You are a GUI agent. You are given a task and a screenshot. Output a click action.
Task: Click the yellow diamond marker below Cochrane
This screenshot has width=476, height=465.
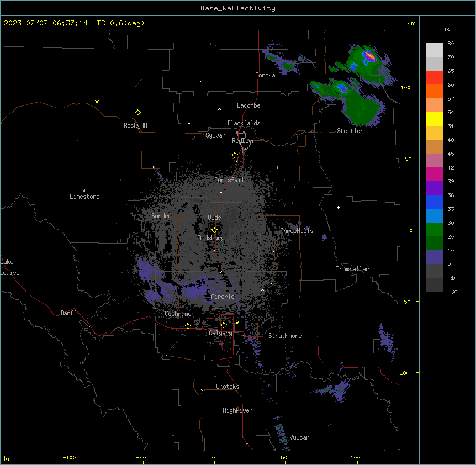click(188, 326)
